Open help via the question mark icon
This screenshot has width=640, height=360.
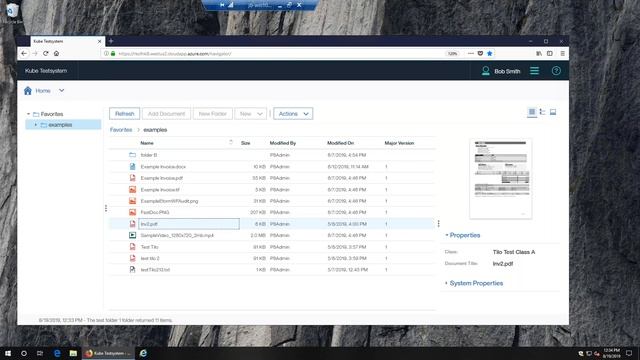pyautogui.click(x=556, y=71)
